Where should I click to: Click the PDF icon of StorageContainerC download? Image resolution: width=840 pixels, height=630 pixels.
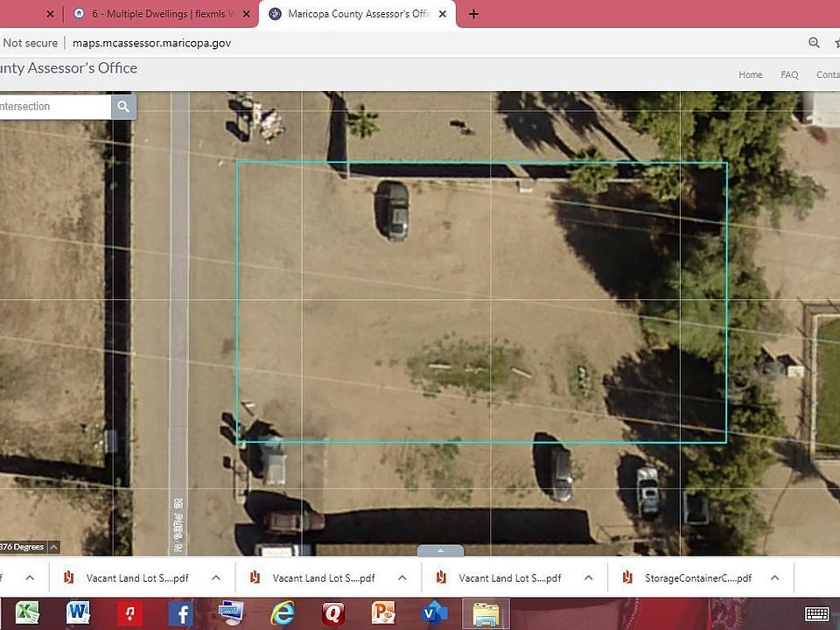coord(627,577)
